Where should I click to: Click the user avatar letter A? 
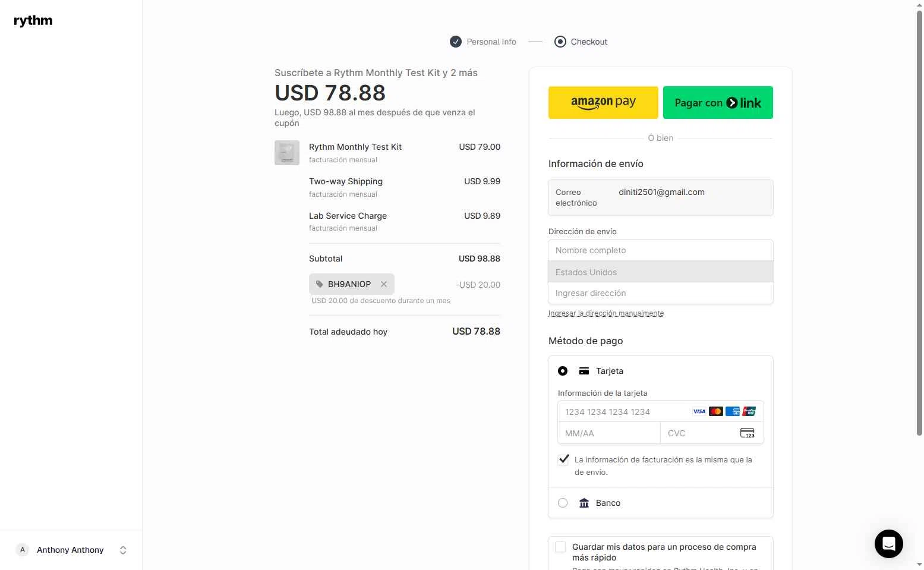(x=23, y=550)
